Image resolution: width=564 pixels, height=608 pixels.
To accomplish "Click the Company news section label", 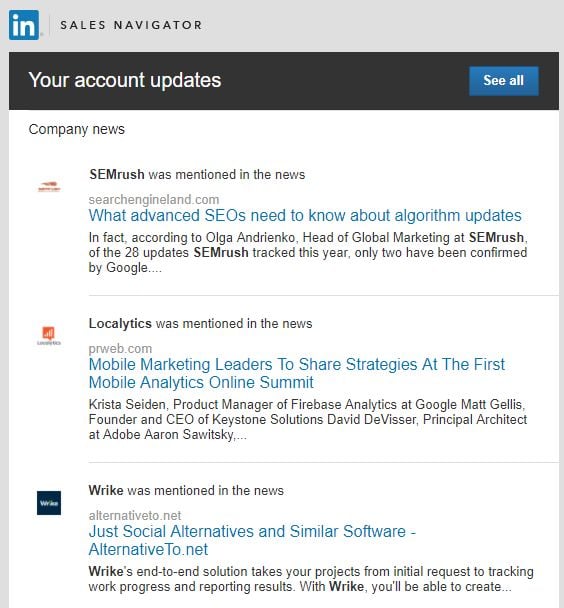I will pyautogui.click(x=77, y=129).
